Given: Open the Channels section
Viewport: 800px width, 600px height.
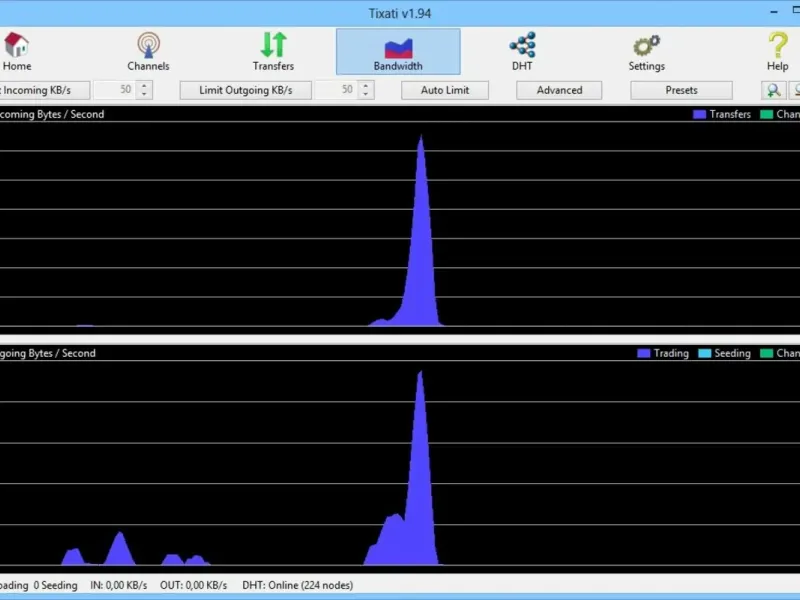Looking at the screenshot, I should pos(148,52).
